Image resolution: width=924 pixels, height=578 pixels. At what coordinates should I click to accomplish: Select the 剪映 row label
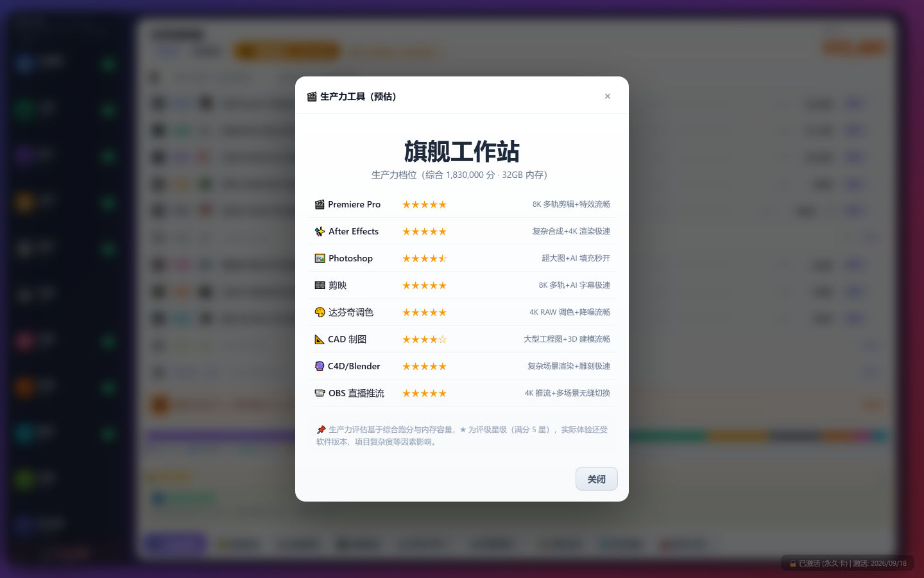click(338, 285)
